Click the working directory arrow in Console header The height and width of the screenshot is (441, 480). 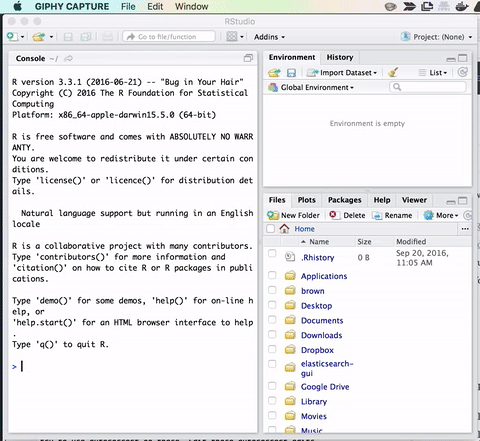pos(69,58)
